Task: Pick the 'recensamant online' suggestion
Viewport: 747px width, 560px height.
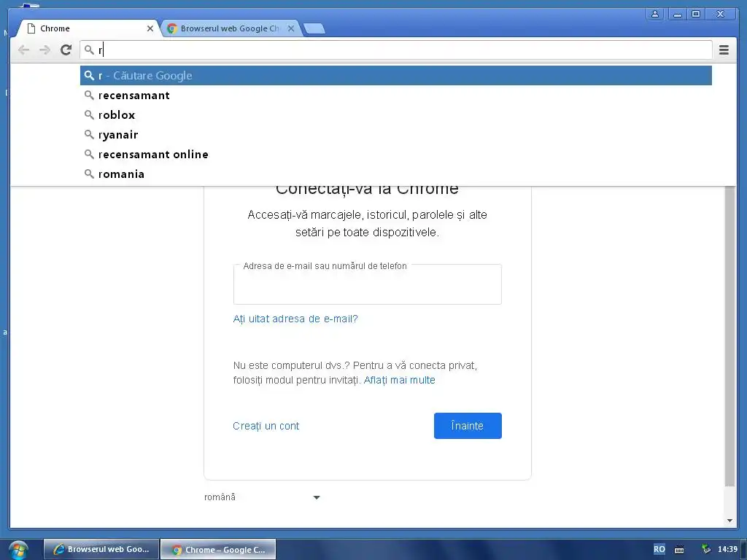Action: click(x=396, y=155)
